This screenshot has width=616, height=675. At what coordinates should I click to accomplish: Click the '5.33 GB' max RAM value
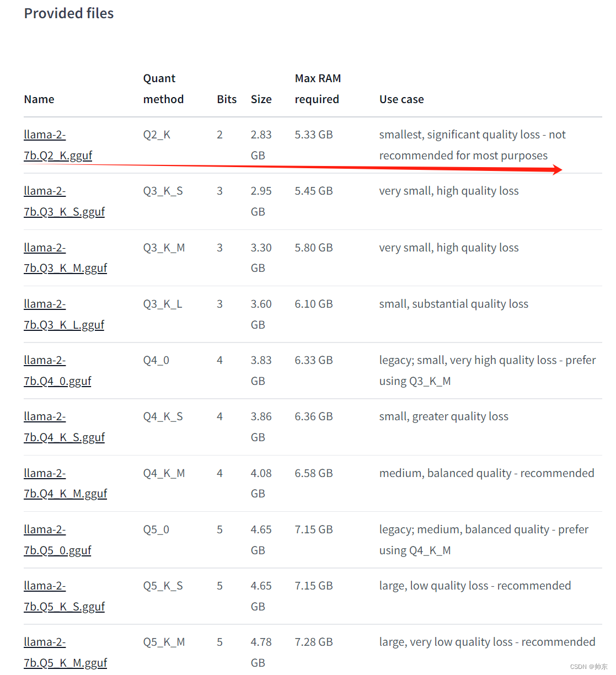314,135
